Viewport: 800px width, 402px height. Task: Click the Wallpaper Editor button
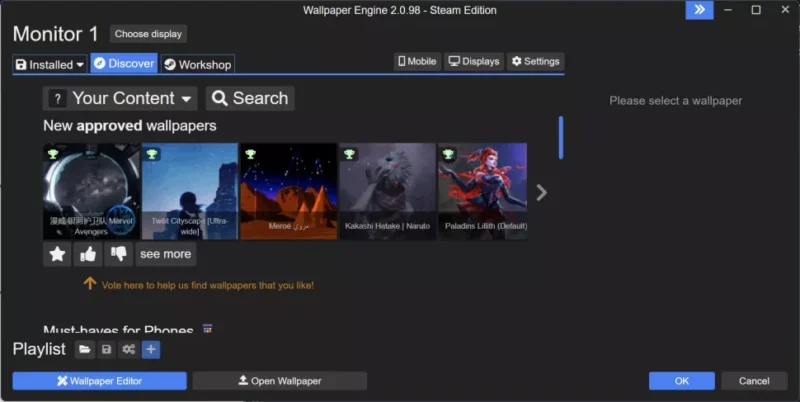coord(99,381)
